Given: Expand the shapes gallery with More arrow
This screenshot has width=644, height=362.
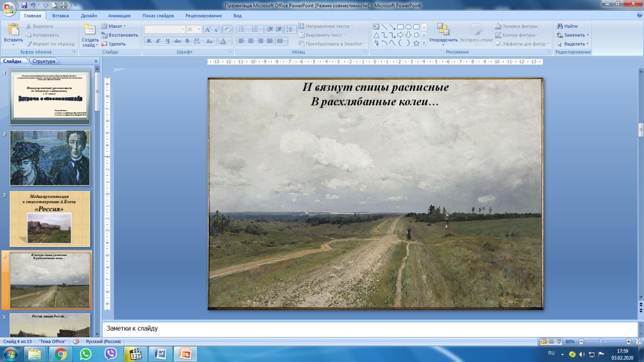Looking at the screenshot, I should (424, 43).
